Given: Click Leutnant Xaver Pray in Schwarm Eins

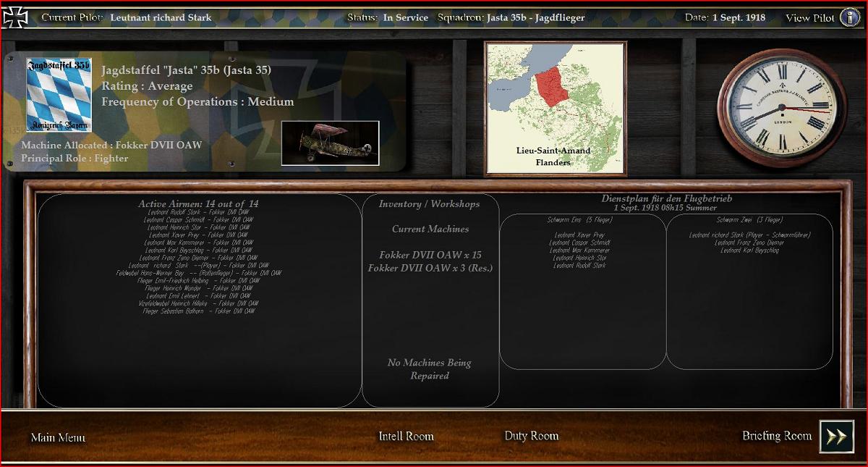Looking at the screenshot, I should tap(579, 235).
